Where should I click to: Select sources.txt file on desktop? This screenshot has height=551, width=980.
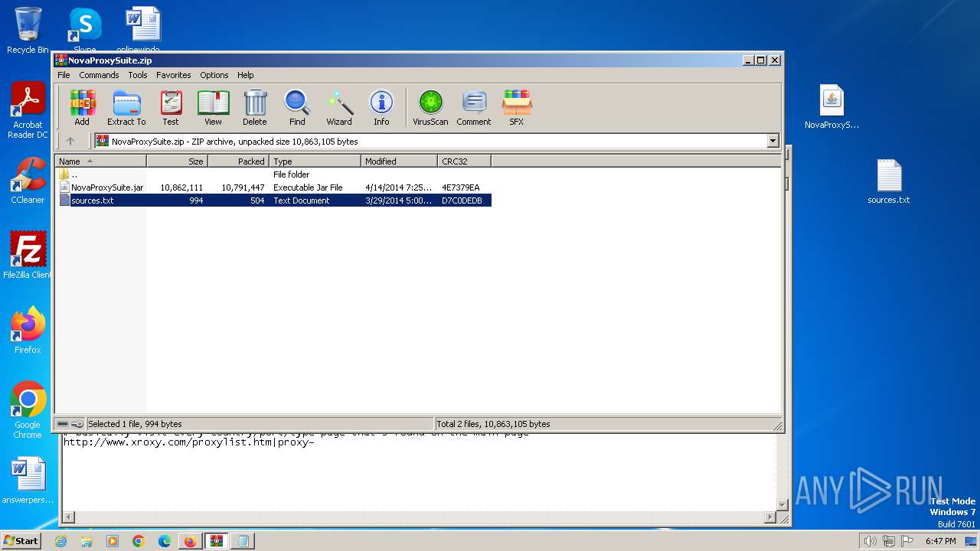pos(889,182)
